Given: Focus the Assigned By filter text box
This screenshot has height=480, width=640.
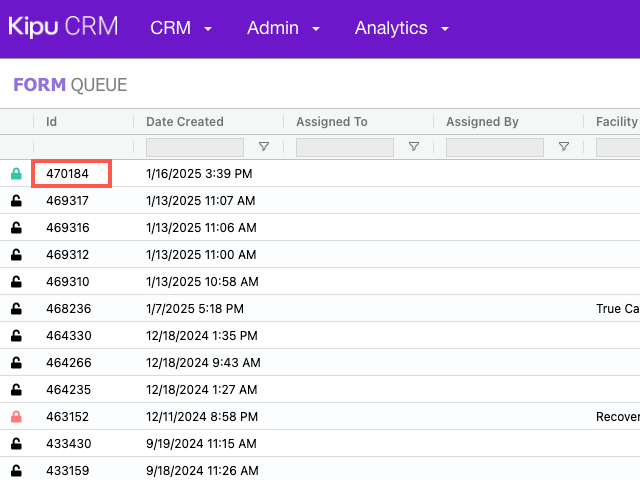Looking at the screenshot, I should pyautogui.click(x=495, y=147).
